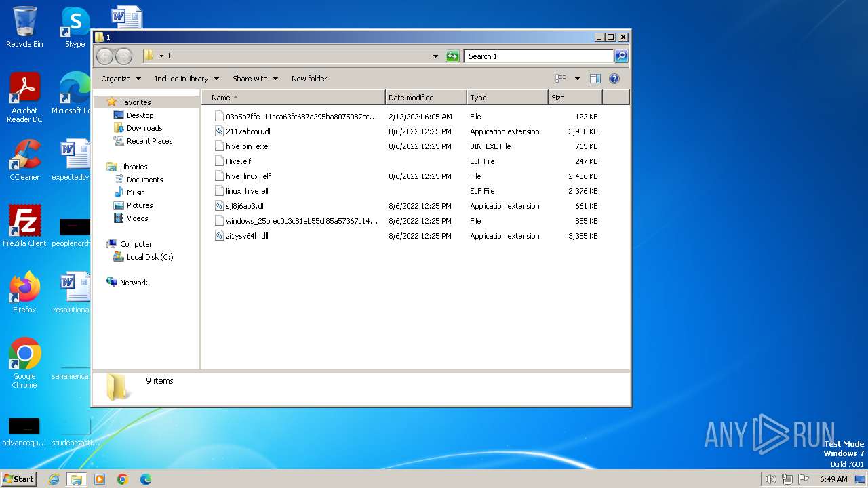Select the zi1ysv64h.dll file icon
868x488 pixels.
tap(219, 236)
